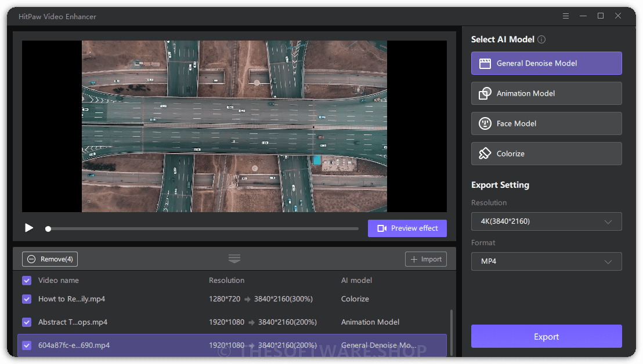Screen dimensions: 643x364
Task: Uncheck the Howt to Re...ily.mp4 checkbox
Action: 27,299
